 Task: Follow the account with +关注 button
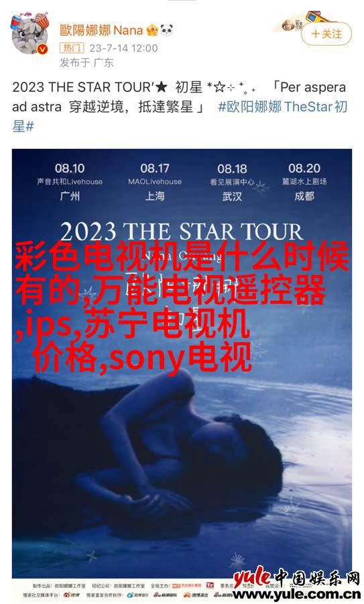326,34
